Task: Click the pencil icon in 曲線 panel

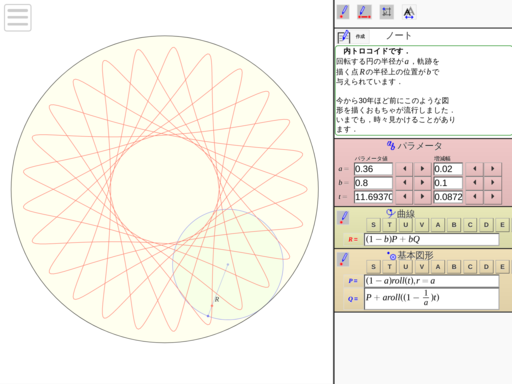Action: [x=343, y=218]
